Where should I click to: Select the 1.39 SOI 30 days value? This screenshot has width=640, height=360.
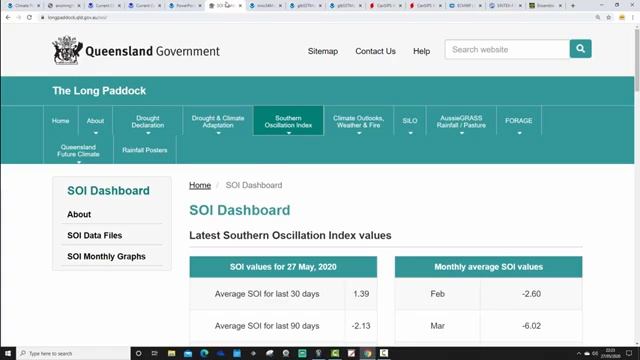click(361, 294)
